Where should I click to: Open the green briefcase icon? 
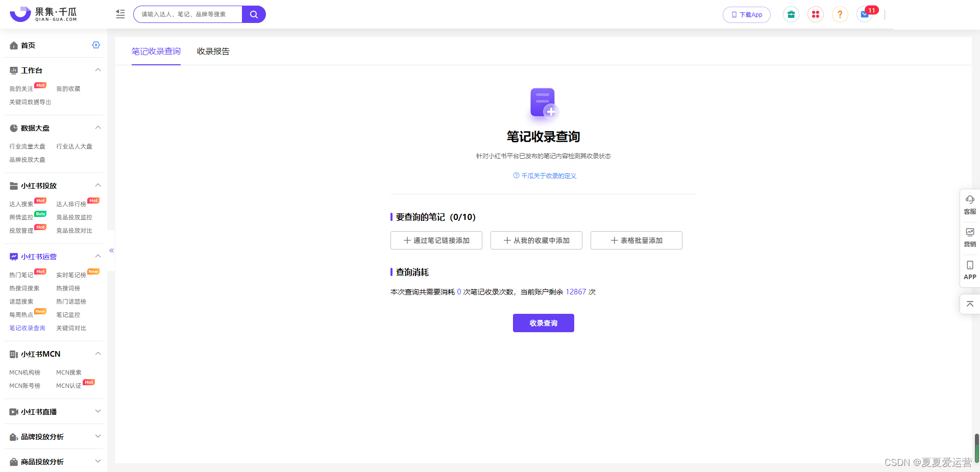point(791,14)
